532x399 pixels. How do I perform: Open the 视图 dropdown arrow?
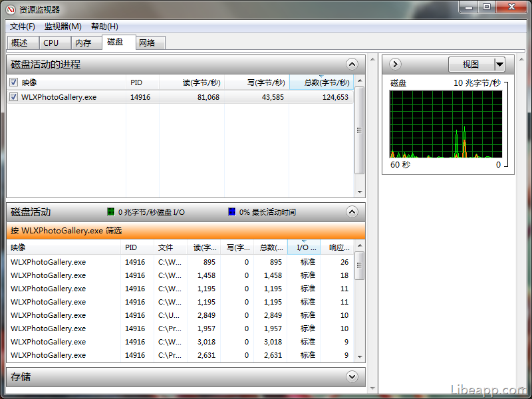point(499,64)
